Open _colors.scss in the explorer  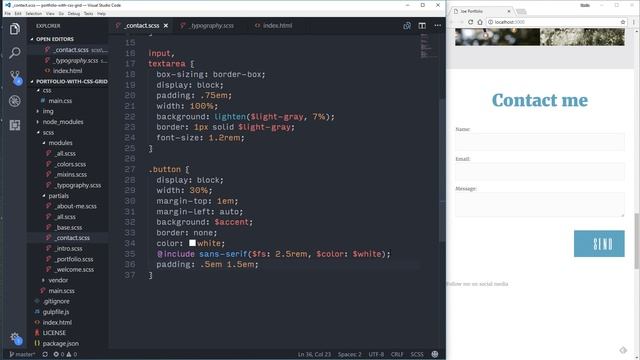pos(71,164)
